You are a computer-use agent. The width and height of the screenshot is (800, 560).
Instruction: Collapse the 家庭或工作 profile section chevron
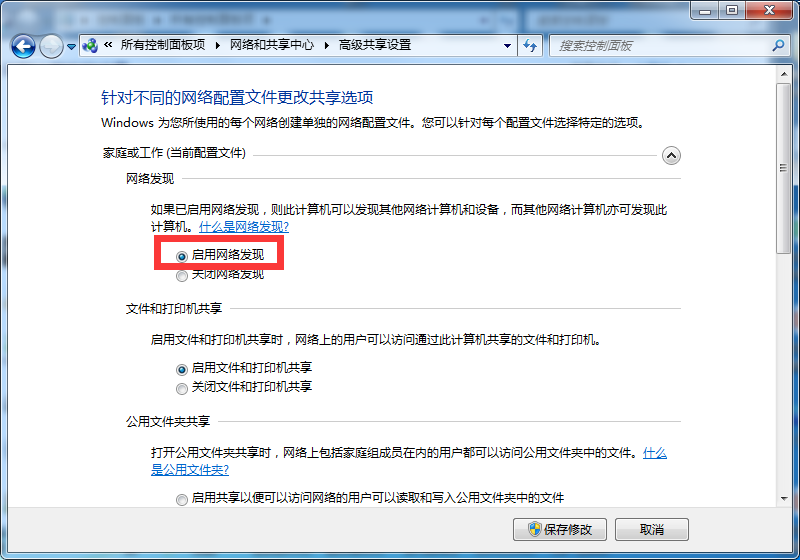pos(671,155)
